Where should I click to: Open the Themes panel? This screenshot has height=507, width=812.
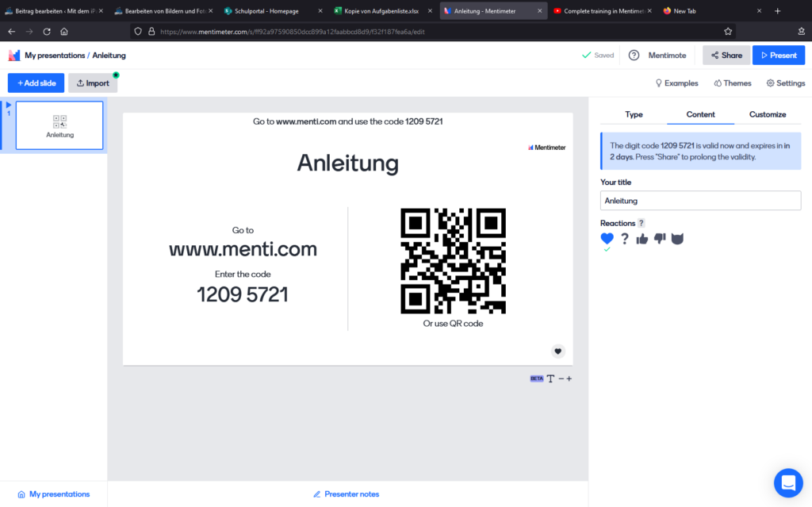pos(733,83)
